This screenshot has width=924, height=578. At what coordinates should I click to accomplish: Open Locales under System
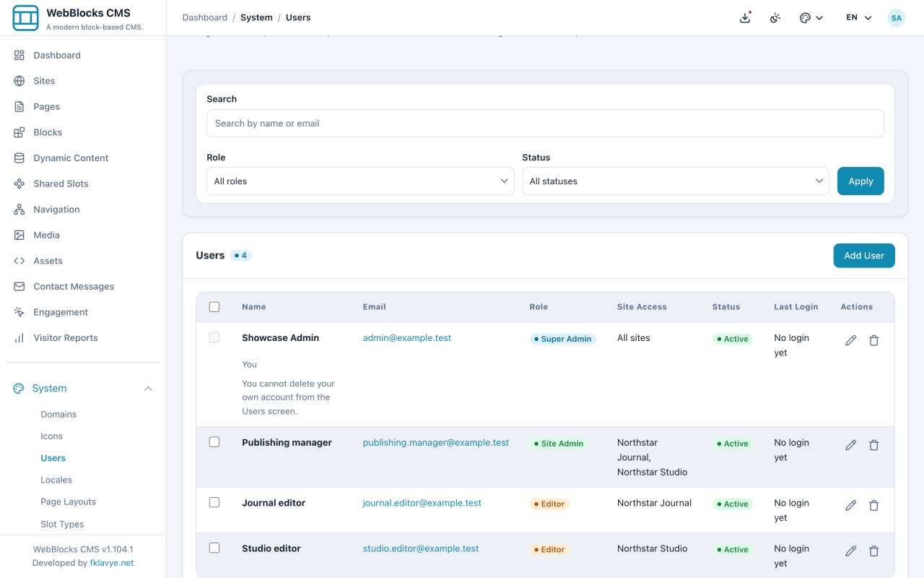[x=56, y=480]
